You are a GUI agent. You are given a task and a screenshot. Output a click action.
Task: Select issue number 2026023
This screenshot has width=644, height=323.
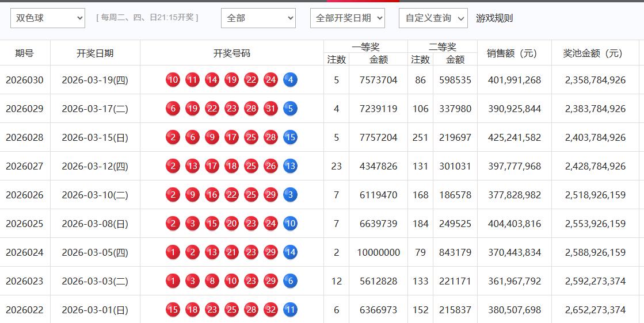coord(25,281)
